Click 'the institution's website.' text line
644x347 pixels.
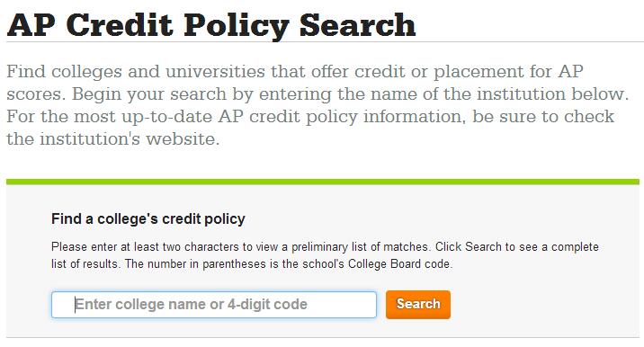click(113, 138)
